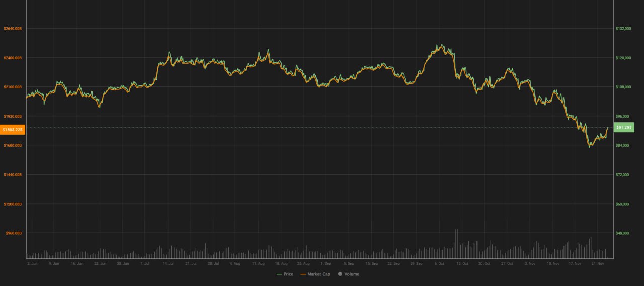
Task: Click the $72,000 price axis label
Action: coord(622,174)
